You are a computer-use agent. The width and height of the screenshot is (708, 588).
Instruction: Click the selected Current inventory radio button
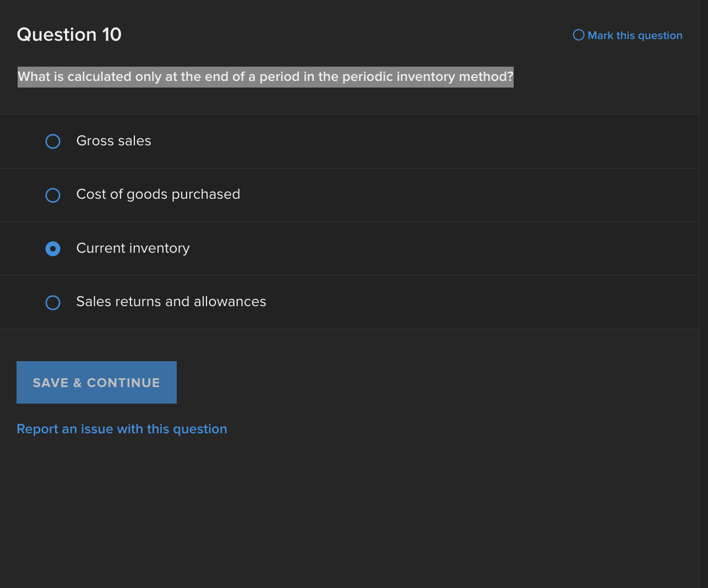[x=53, y=249]
